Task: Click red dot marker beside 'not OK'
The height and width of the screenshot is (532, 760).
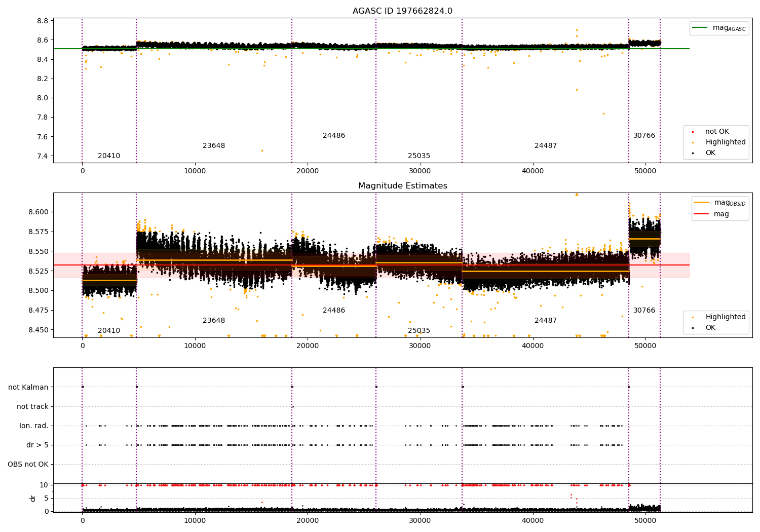Action: [693, 132]
